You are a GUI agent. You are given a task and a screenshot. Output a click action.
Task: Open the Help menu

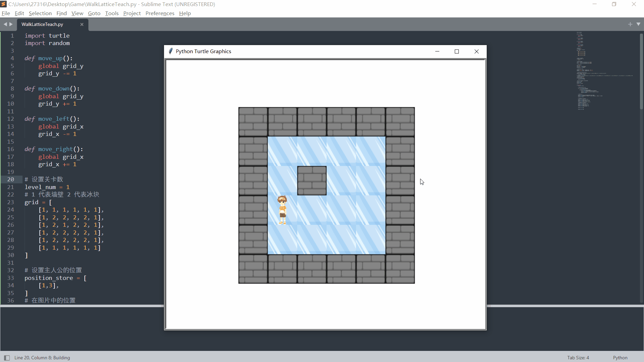pyautogui.click(x=185, y=13)
